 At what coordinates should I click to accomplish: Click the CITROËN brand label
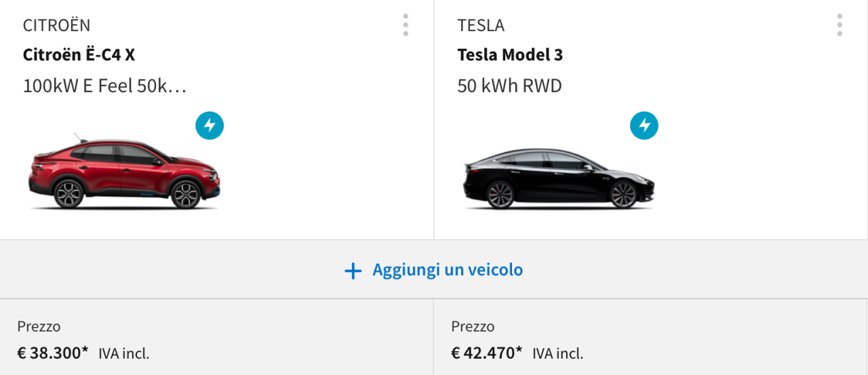point(56,26)
